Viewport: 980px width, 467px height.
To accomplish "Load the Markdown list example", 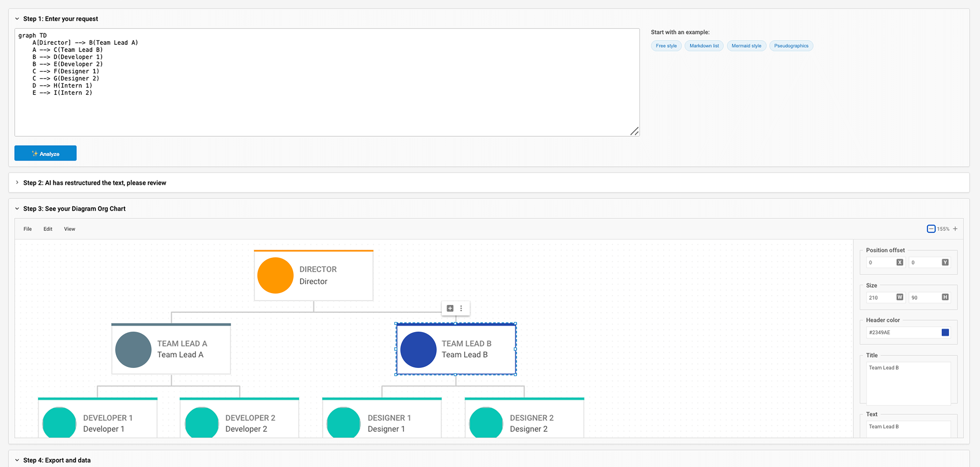I will [x=704, y=46].
